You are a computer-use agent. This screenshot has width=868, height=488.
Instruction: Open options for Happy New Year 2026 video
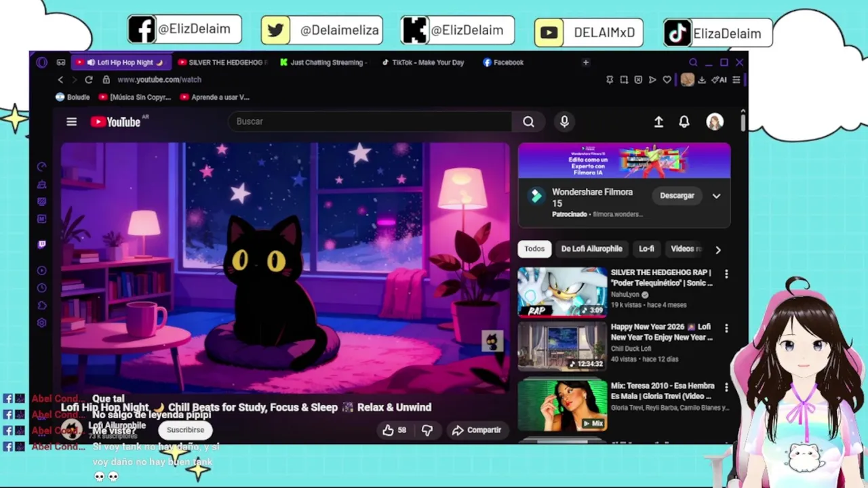(x=726, y=328)
